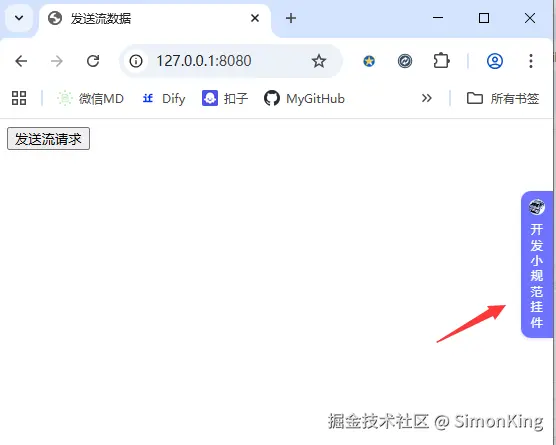Maximize the browser window
556x445 pixels.
point(484,18)
